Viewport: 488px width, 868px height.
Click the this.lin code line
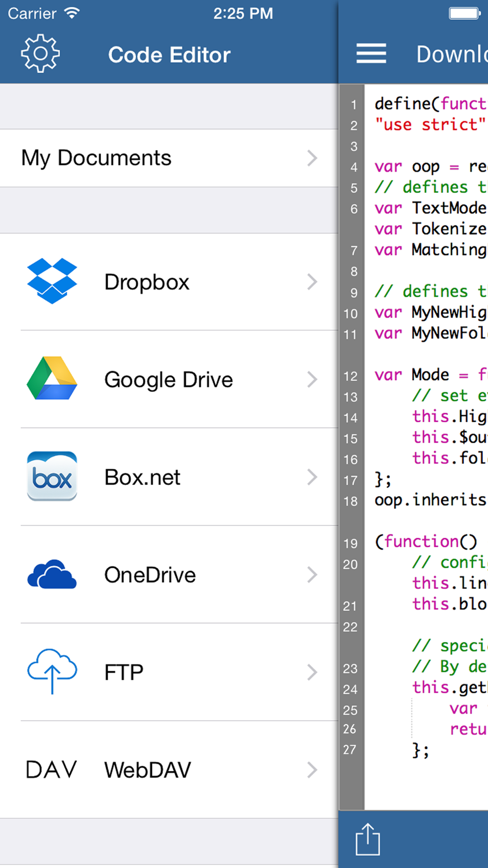point(450,583)
